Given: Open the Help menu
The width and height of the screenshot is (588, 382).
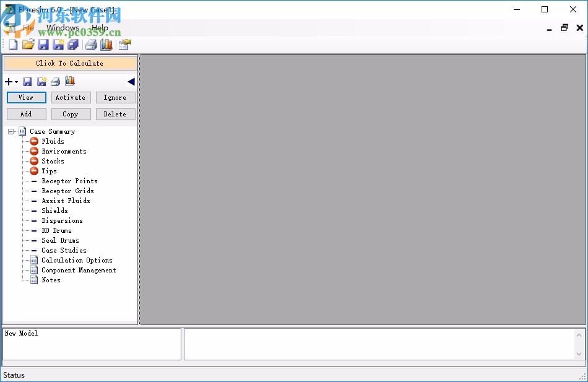Looking at the screenshot, I should [100, 28].
